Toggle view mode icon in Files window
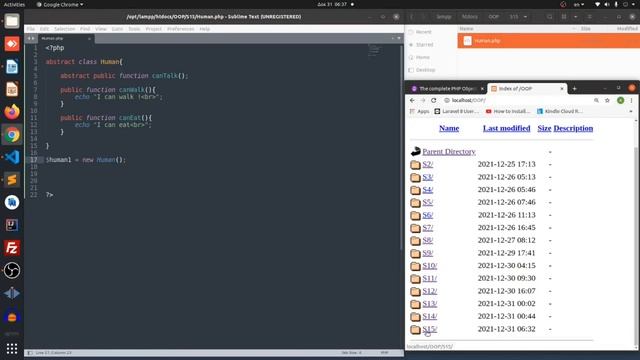640x360 pixels. coord(564,17)
